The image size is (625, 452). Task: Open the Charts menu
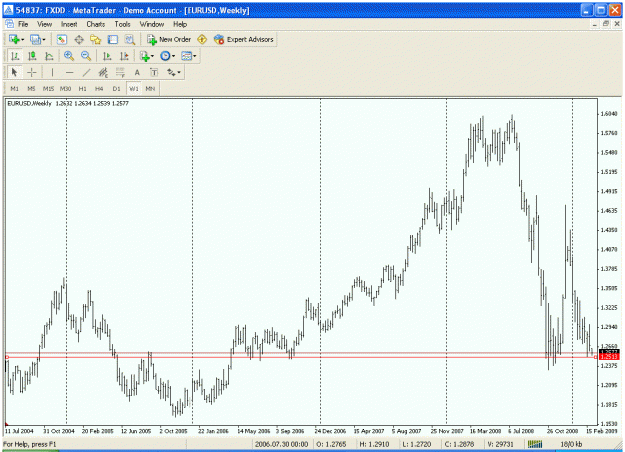click(x=96, y=24)
